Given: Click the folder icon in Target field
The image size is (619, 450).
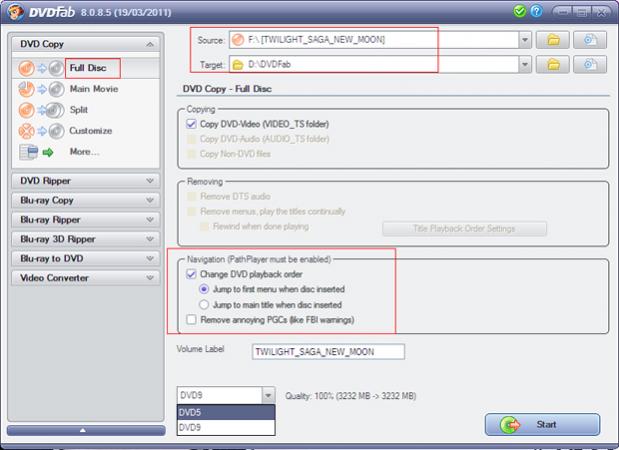Looking at the screenshot, I should click(x=238, y=65).
